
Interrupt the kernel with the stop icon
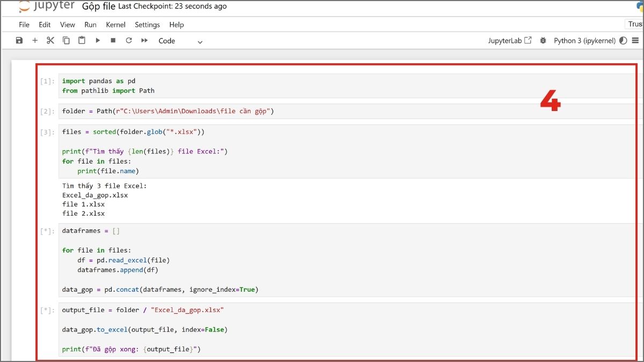pos(113,40)
